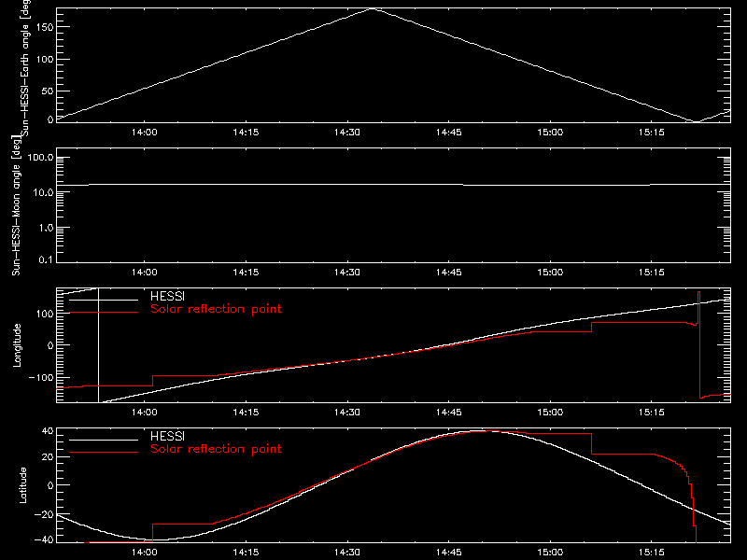Click the 100.0 tick on Moon angle axis
The image size is (747, 560).
click(40, 158)
